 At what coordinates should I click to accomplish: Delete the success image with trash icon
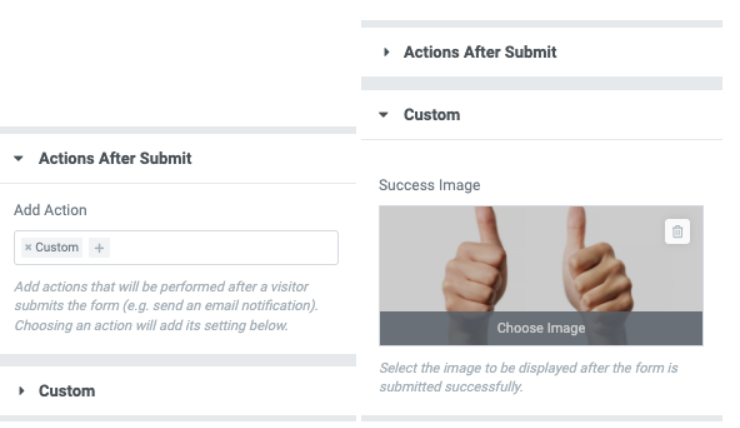677,232
